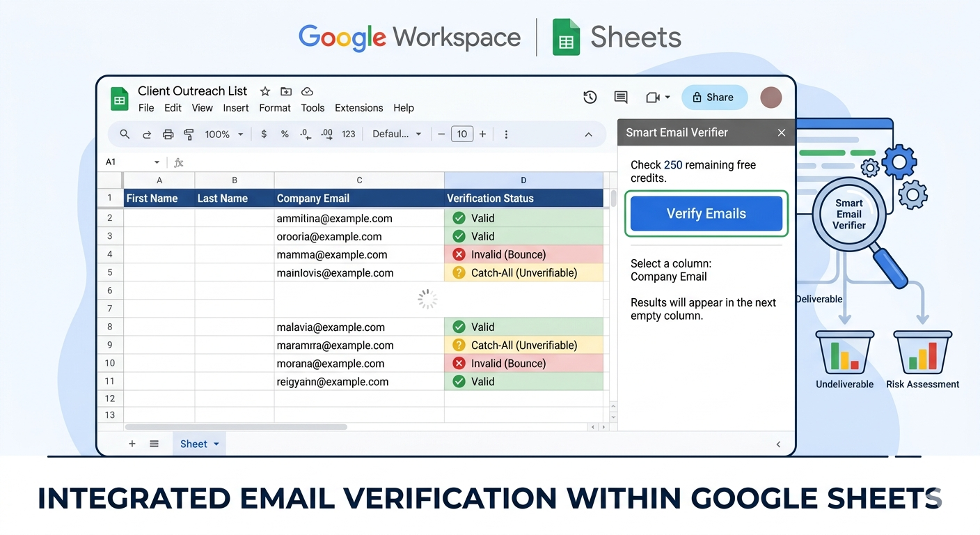Open the Default font dropdown

397,134
